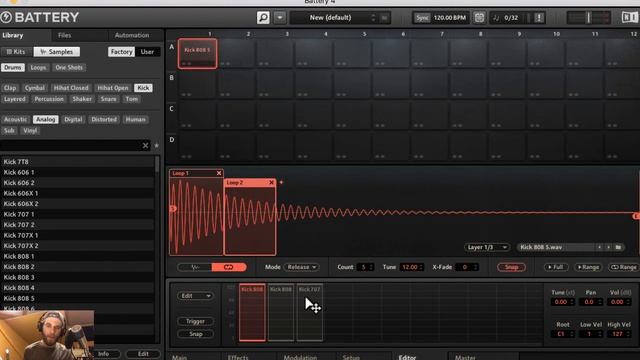Toggle the Loops tag filter
Image resolution: width=640 pixels, height=360 pixels.
coord(38,67)
